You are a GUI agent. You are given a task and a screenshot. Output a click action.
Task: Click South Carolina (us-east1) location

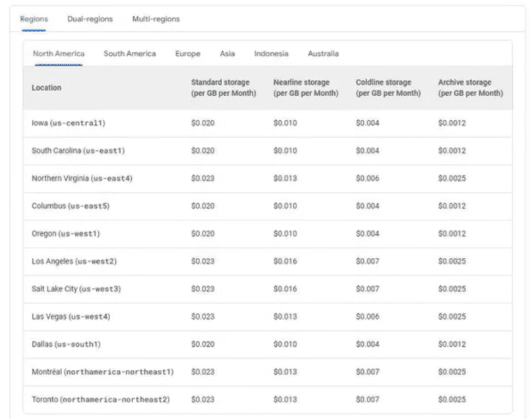coord(78,150)
